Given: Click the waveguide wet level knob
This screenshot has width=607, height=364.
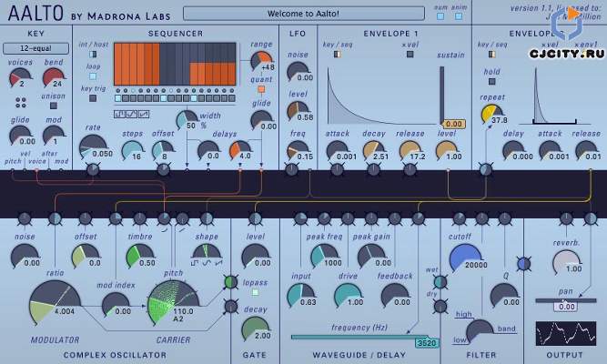Looking at the screenshot, I should tap(440, 282).
